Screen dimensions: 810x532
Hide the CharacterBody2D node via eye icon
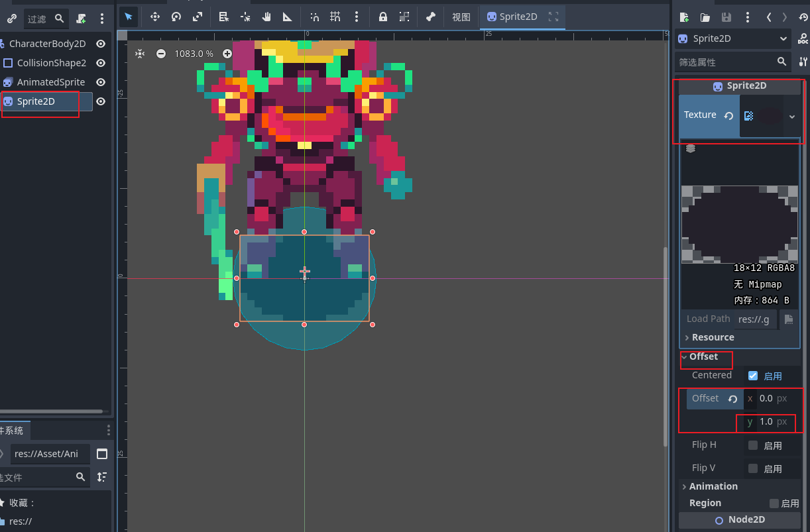(101, 44)
